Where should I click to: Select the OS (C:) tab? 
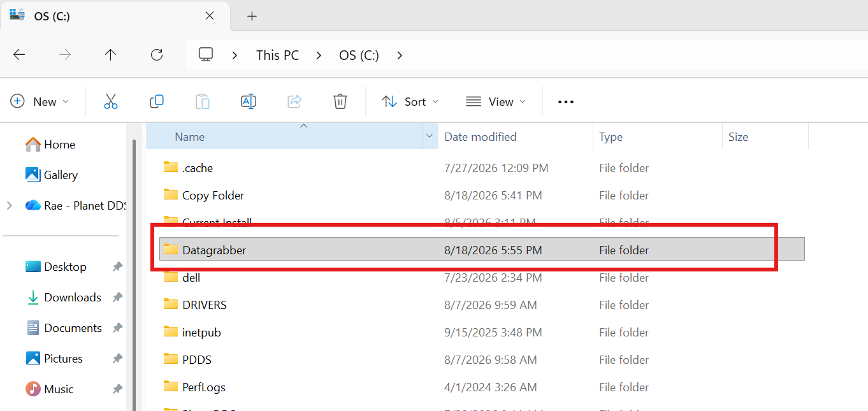115,16
